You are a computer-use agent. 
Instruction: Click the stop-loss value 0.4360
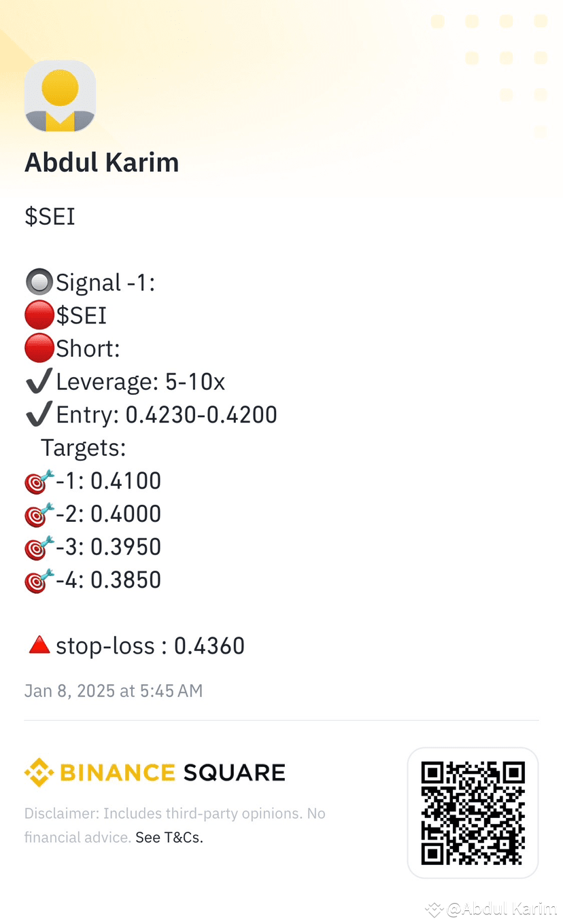(209, 645)
